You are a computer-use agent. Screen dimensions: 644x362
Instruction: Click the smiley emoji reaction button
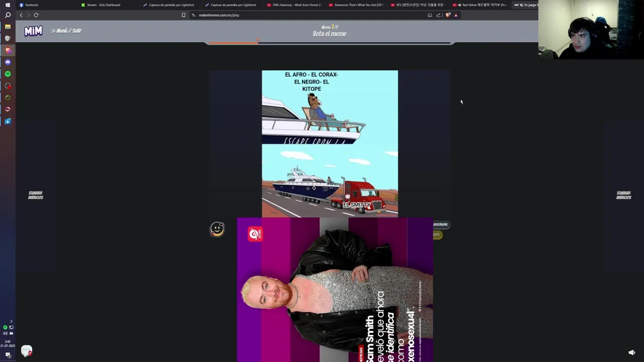[217, 229]
